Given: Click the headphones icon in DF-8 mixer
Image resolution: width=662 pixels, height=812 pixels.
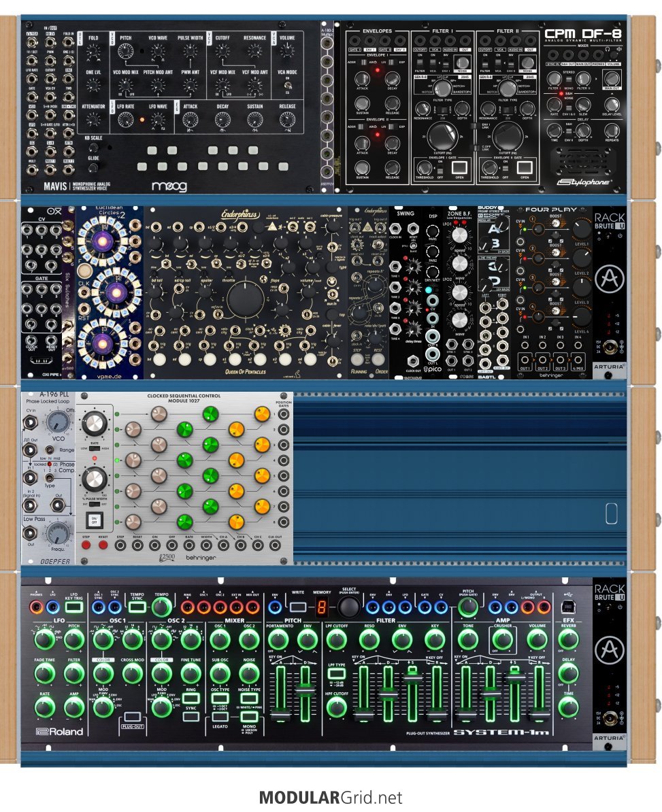Looking at the screenshot, I should [607, 49].
